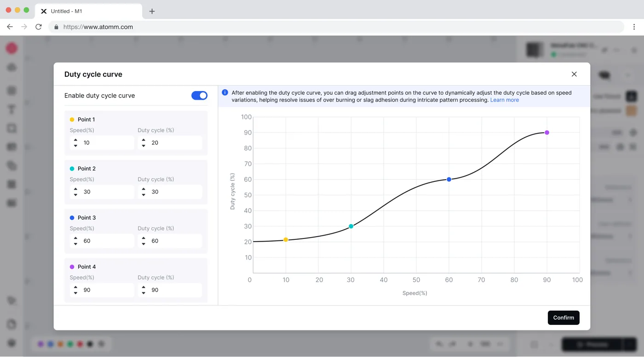Open the browser three-dot menu
Screen dimensions: 644x357
(x=634, y=27)
